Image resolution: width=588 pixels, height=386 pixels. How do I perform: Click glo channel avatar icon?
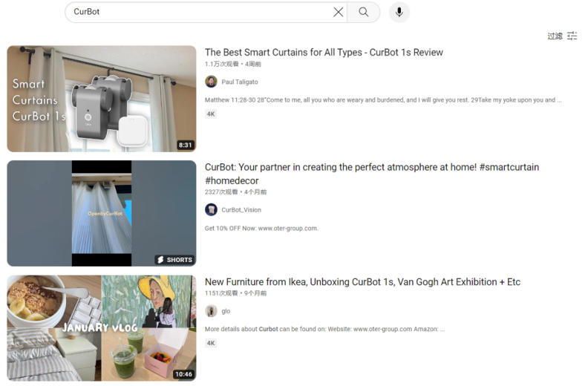point(212,311)
